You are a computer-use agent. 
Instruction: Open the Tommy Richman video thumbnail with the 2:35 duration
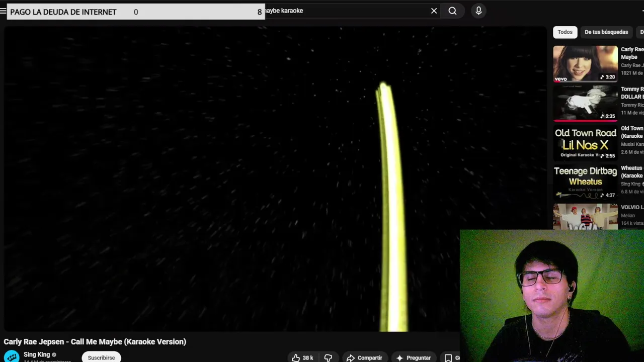[585, 103]
